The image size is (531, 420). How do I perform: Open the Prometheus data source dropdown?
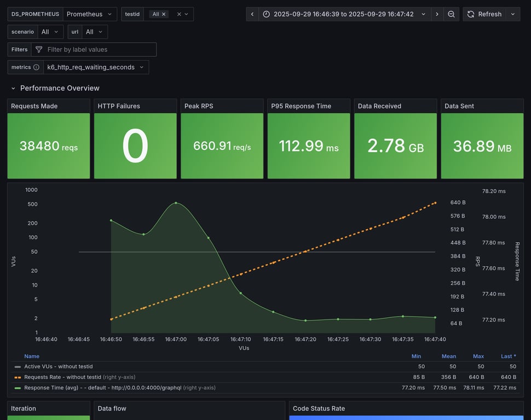[x=90, y=14]
